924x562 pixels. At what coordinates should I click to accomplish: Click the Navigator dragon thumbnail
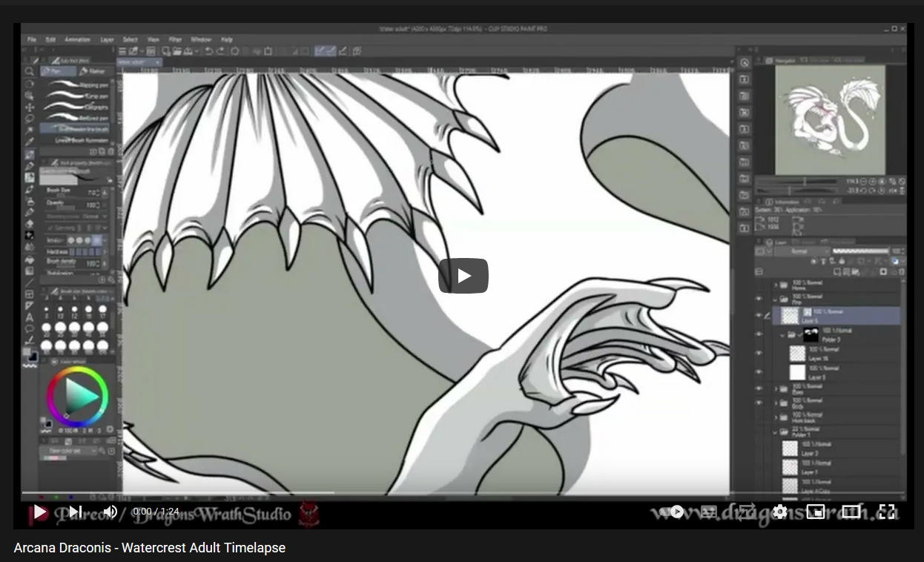click(x=830, y=119)
